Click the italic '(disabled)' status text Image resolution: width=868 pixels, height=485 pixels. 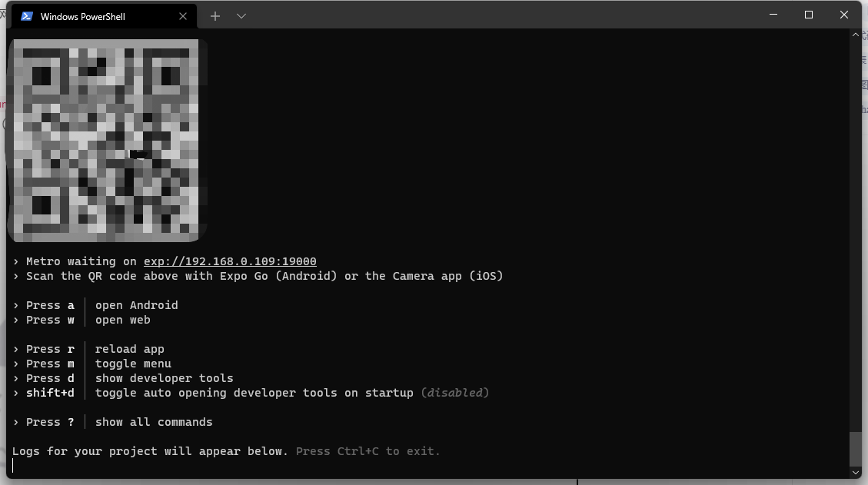click(x=455, y=393)
